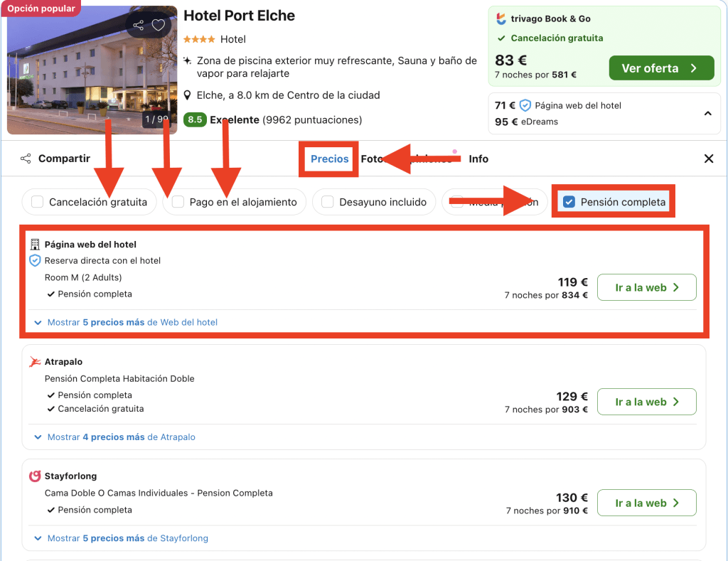Collapse the price list chevron beside Página web
Viewport: 728px width, 561px height.
click(x=707, y=113)
